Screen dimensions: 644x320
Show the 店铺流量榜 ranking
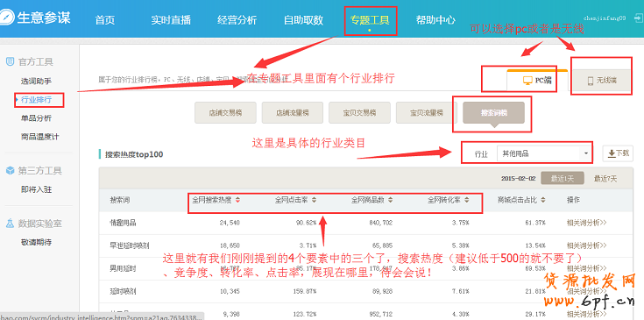click(x=293, y=112)
